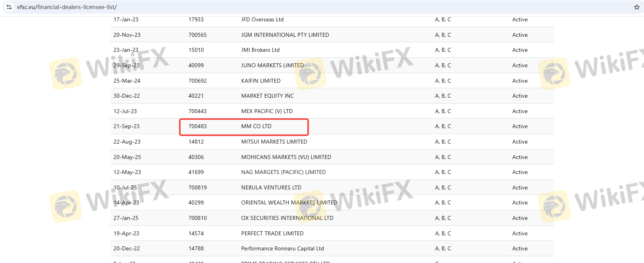Select the KAIFIN LIMITED company name
The image size is (644, 263).
click(x=261, y=81)
